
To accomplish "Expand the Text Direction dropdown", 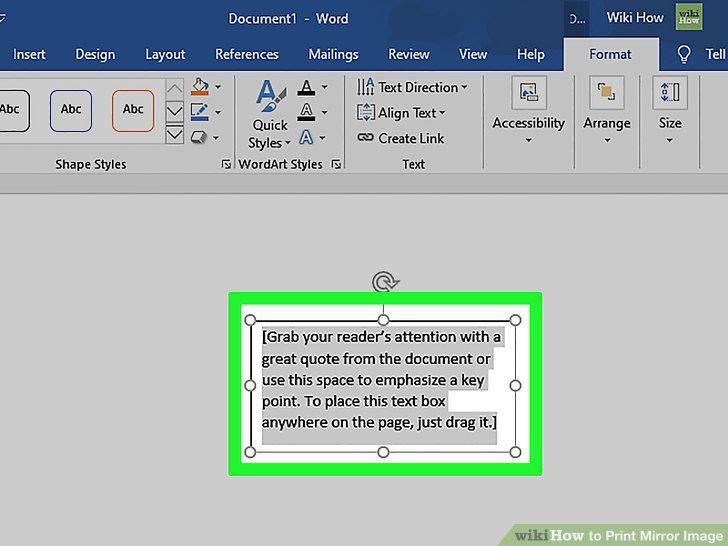I will (464, 87).
